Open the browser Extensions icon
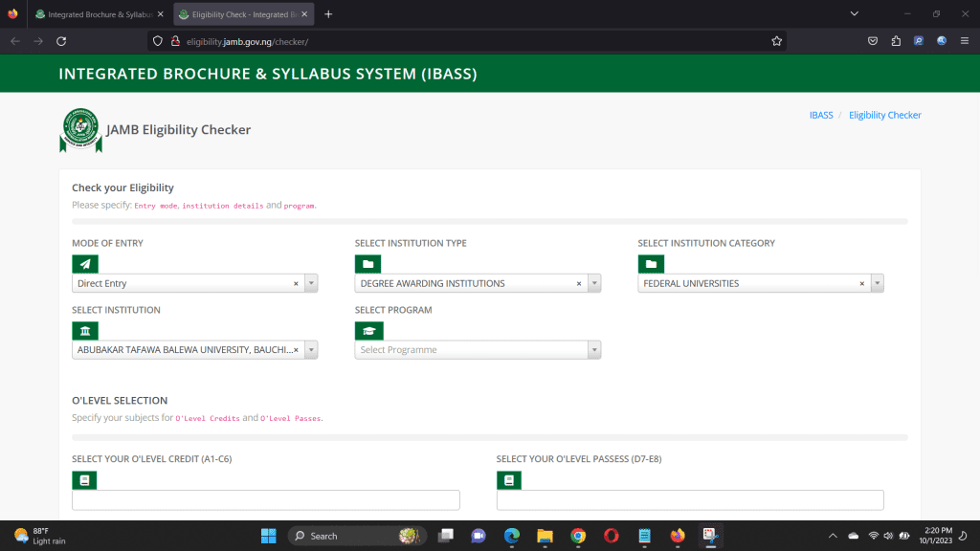 click(896, 41)
